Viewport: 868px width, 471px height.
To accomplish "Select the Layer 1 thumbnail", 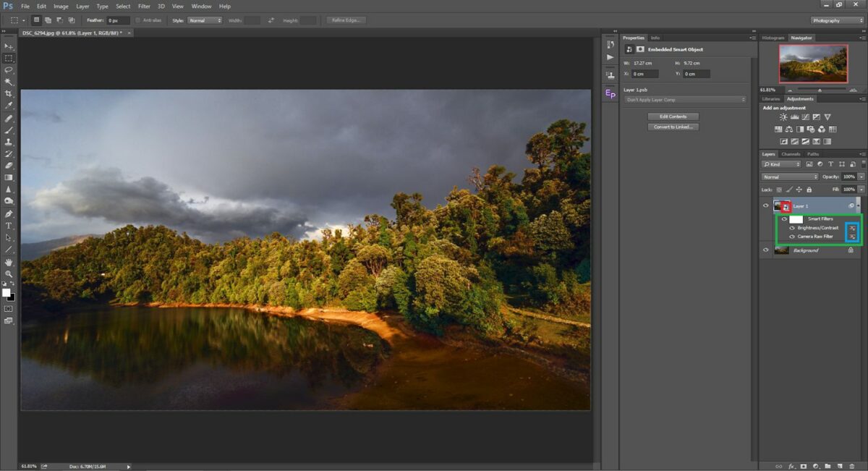I will click(779, 205).
